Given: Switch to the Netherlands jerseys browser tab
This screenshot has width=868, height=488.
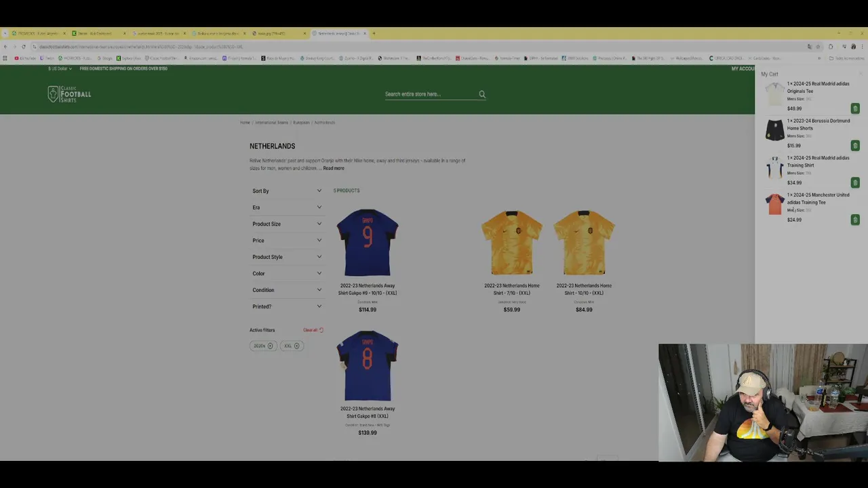Looking at the screenshot, I should tap(338, 33).
